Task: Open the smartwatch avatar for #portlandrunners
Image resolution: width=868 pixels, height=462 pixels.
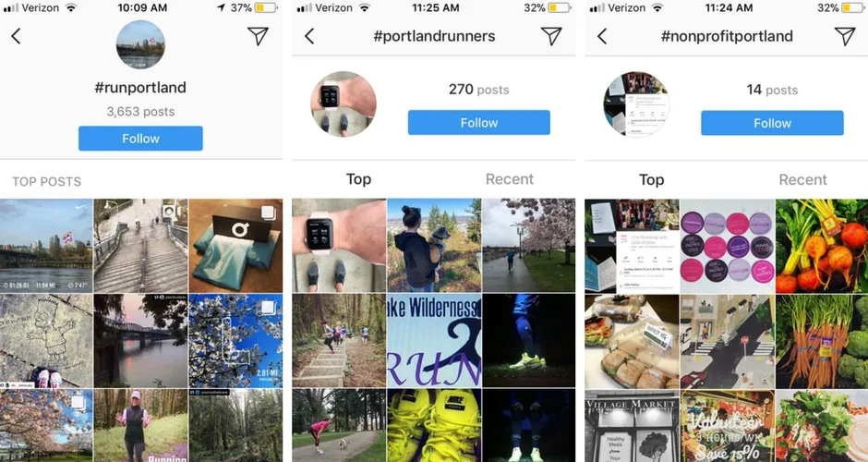Action: [x=344, y=104]
